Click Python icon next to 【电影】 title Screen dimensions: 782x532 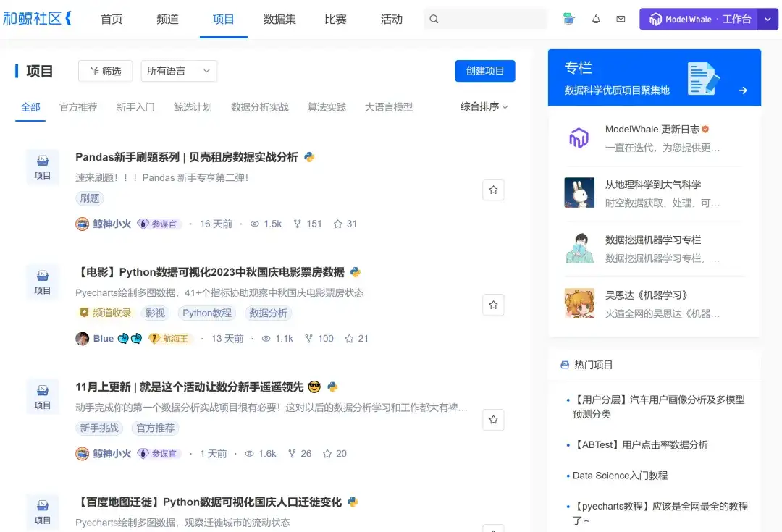tap(355, 272)
